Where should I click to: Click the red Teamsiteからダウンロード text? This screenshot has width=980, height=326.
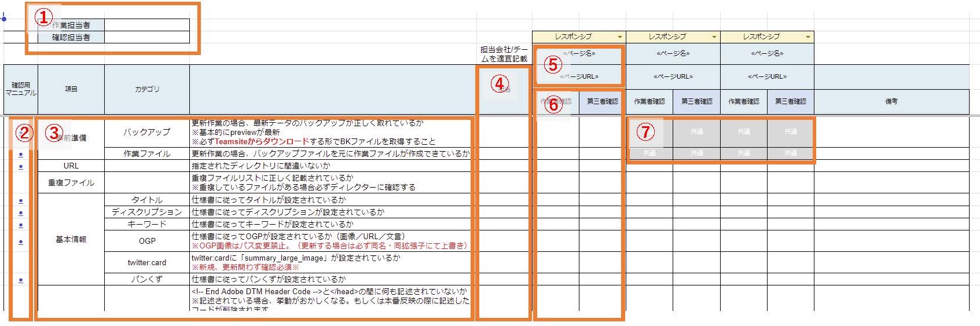point(262,141)
